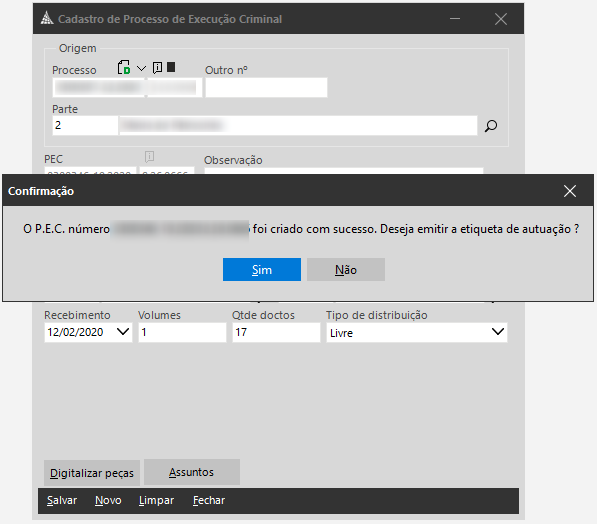The image size is (597, 524).
Task: Click the Parte name field
Action: point(298,125)
